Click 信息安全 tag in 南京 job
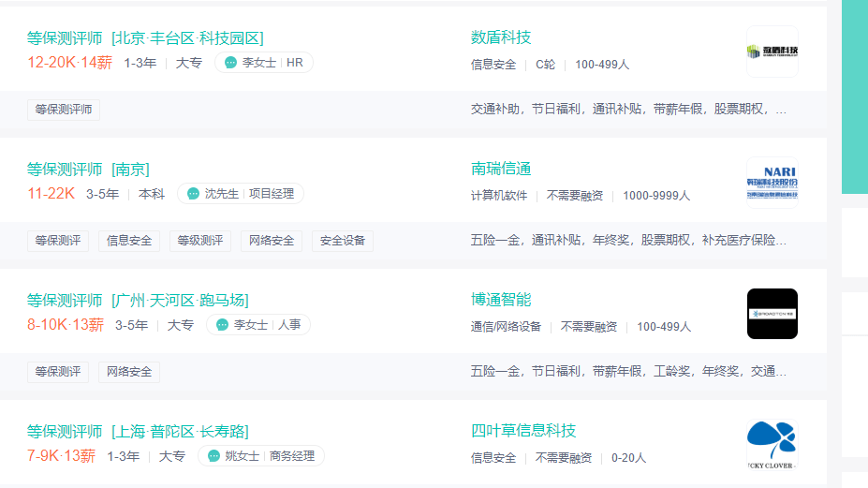The width and height of the screenshot is (868, 488). click(129, 241)
